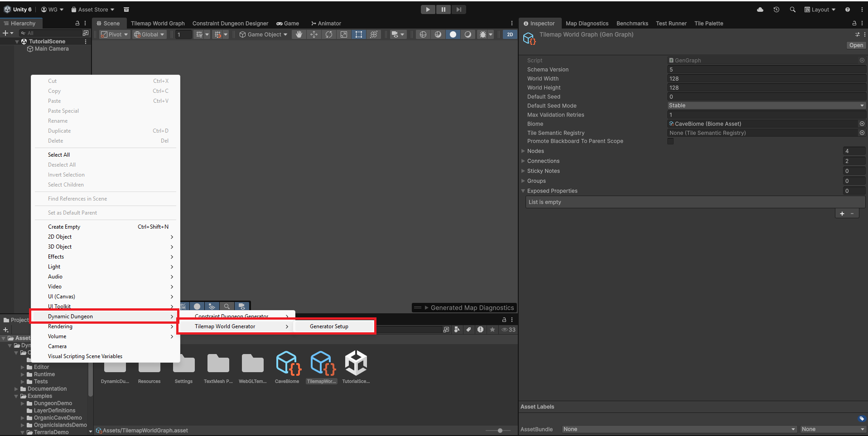Open the Game Object dropdown in Scene toolbar
Screen dimensions: 868x436
(x=263, y=34)
